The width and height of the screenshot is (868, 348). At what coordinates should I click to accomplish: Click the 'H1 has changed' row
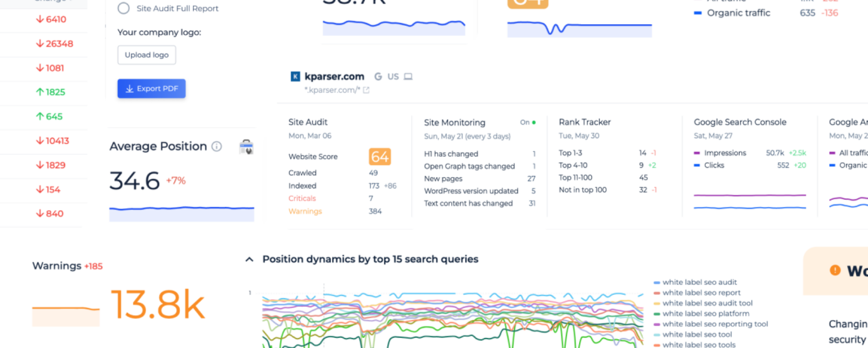tap(480, 154)
